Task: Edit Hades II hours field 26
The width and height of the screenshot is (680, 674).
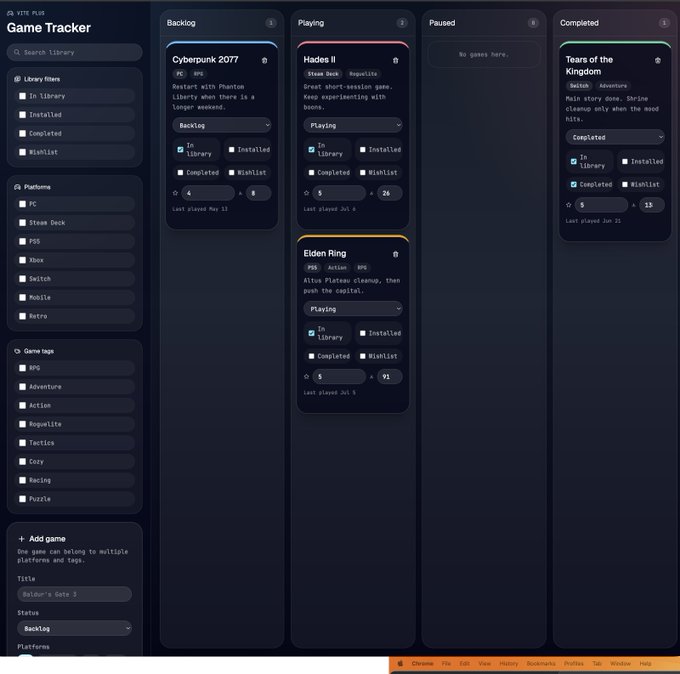Action: point(389,193)
